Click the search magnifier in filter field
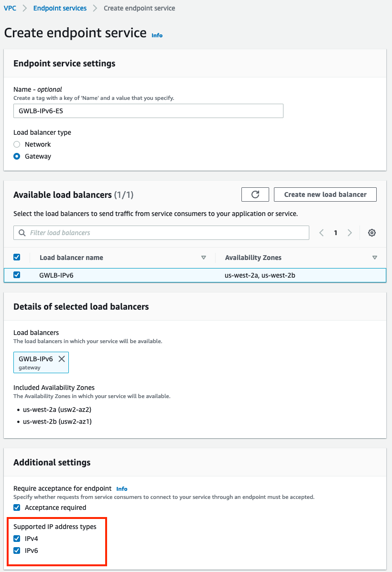 (x=22, y=233)
